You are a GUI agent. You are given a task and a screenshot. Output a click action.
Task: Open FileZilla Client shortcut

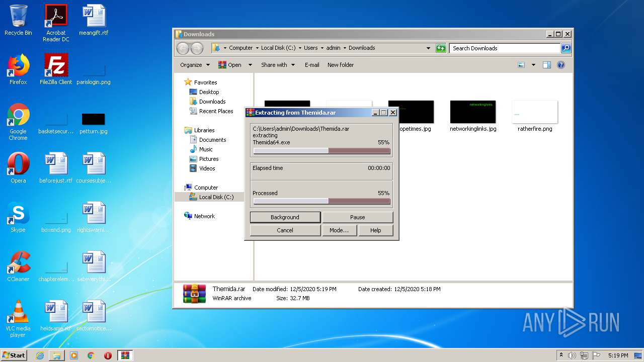pos(56,70)
